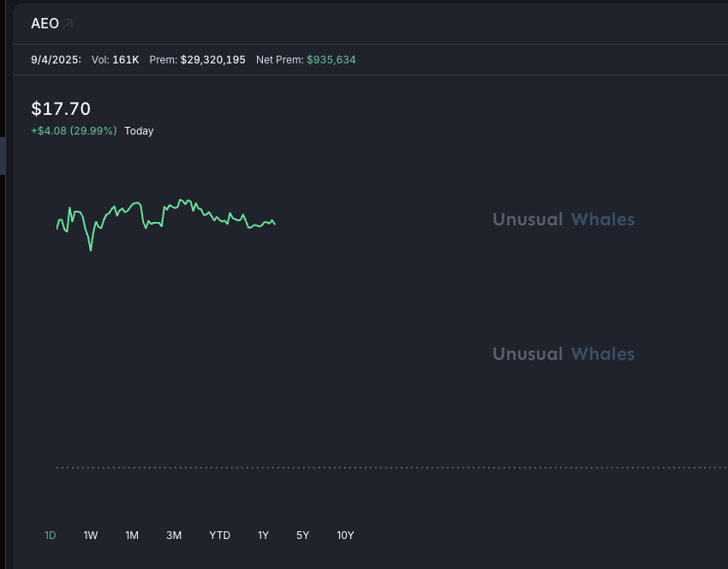Select the 1D time range
Viewport: 728px width, 569px height.
coord(51,536)
